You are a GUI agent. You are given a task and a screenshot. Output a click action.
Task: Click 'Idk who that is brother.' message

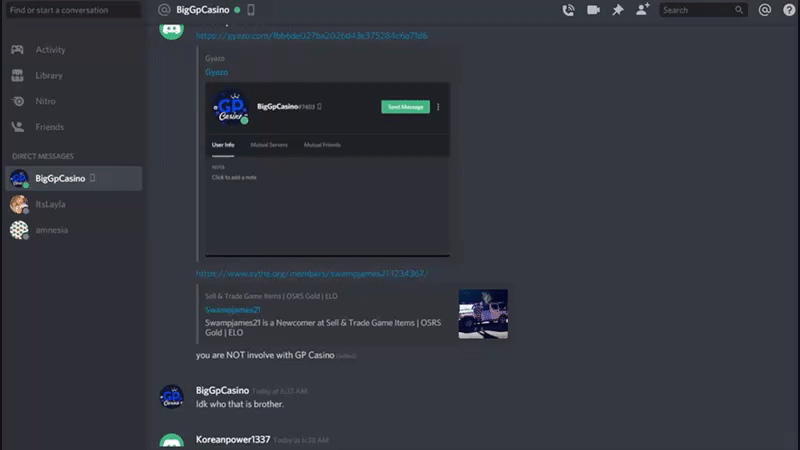click(x=240, y=404)
